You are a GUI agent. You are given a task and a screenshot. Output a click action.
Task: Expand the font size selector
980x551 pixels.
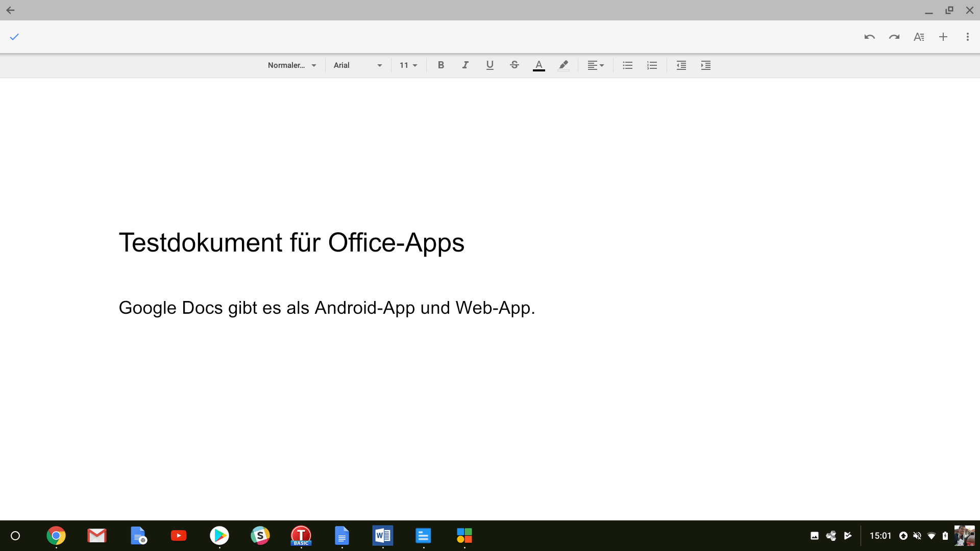pos(408,65)
